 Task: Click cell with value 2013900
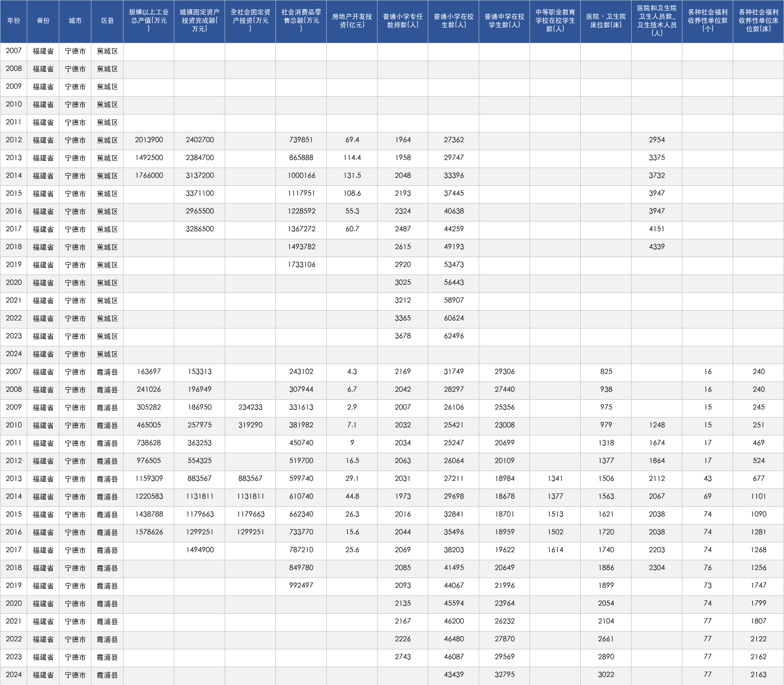148,140
